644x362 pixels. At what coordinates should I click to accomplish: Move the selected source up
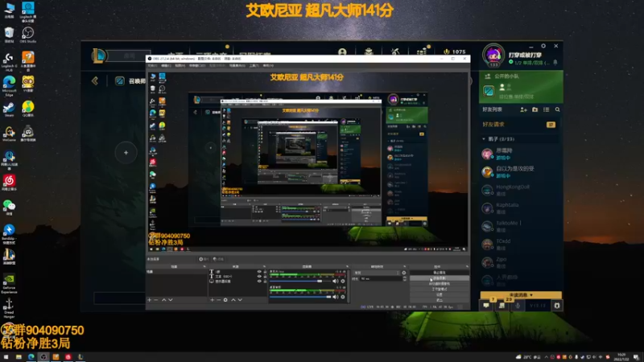tap(233, 300)
